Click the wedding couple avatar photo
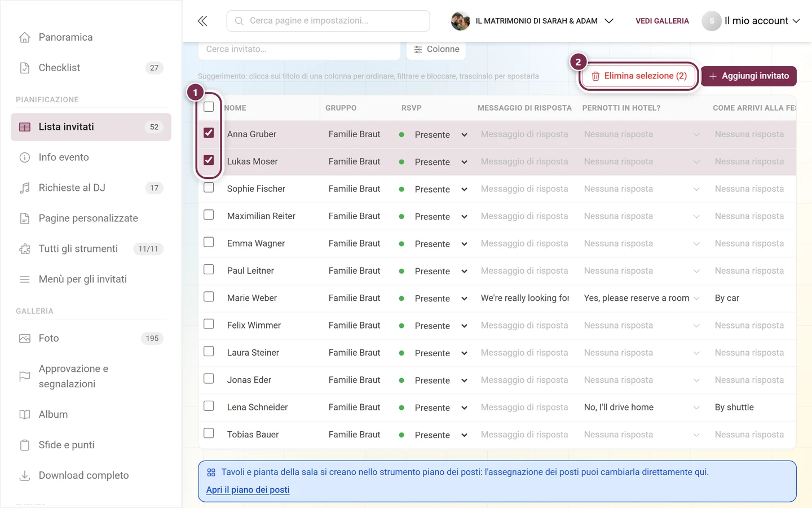The image size is (812, 508). [460, 21]
